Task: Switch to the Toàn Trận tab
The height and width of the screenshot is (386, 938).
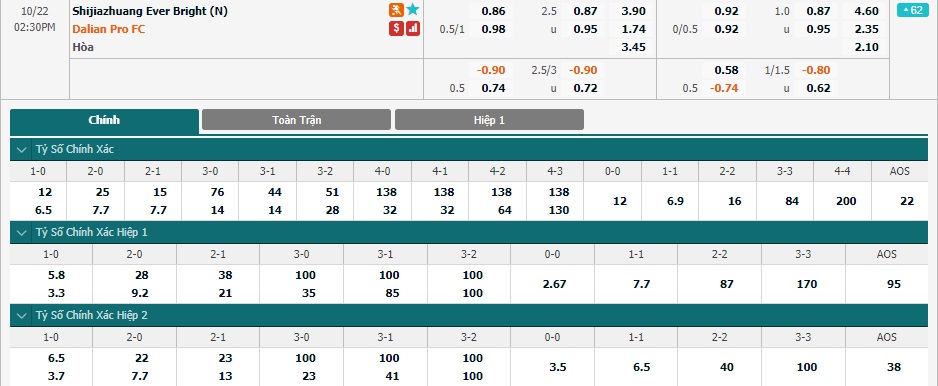Action: pos(296,120)
